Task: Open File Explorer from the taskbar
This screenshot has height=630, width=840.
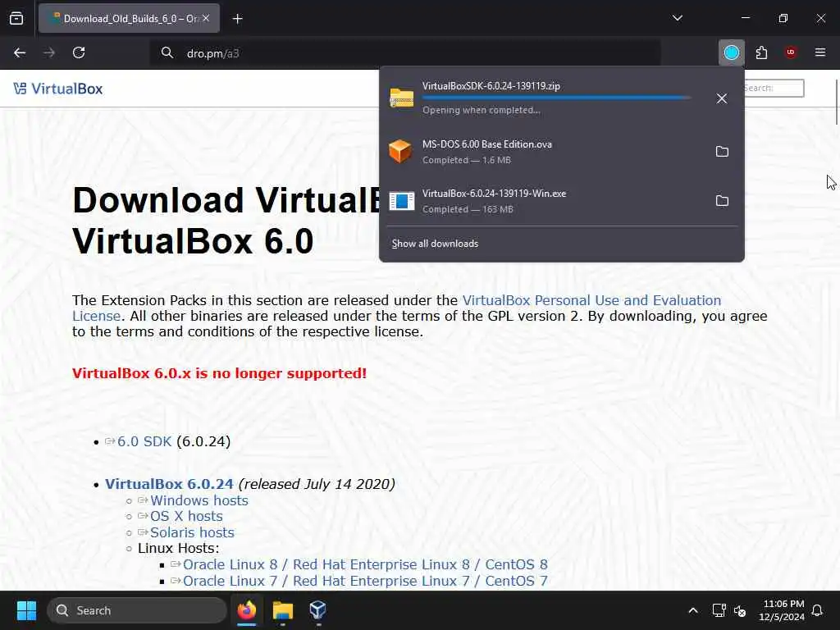Action: (282, 610)
